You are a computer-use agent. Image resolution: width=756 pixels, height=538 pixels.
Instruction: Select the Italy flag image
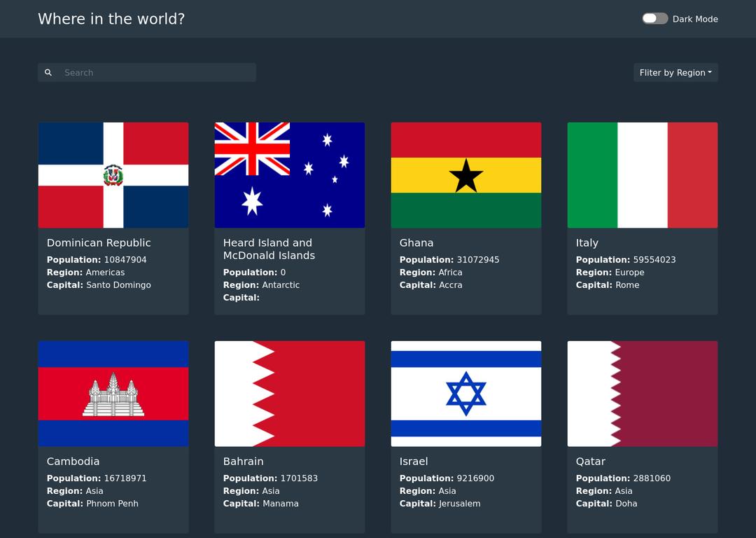point(643,175)
